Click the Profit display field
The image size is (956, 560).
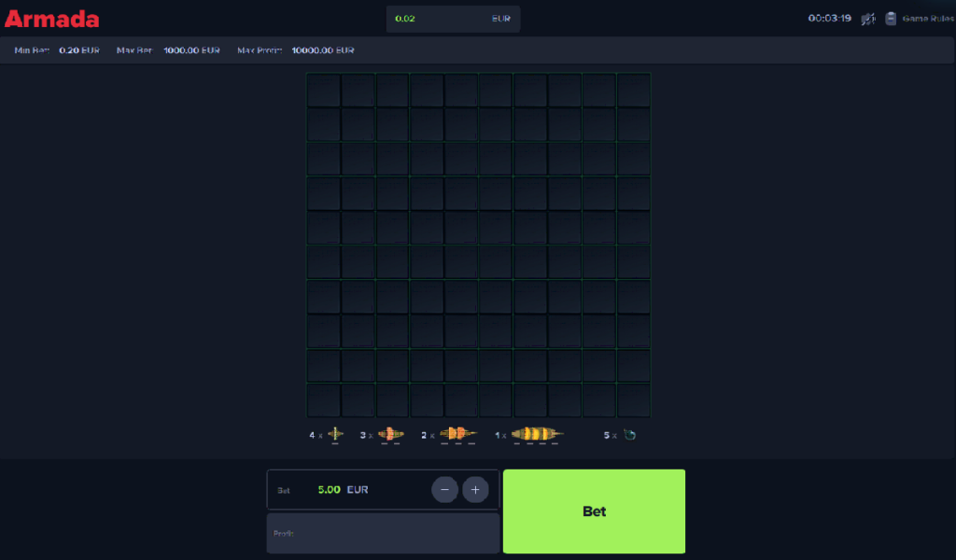click(383, 533)
